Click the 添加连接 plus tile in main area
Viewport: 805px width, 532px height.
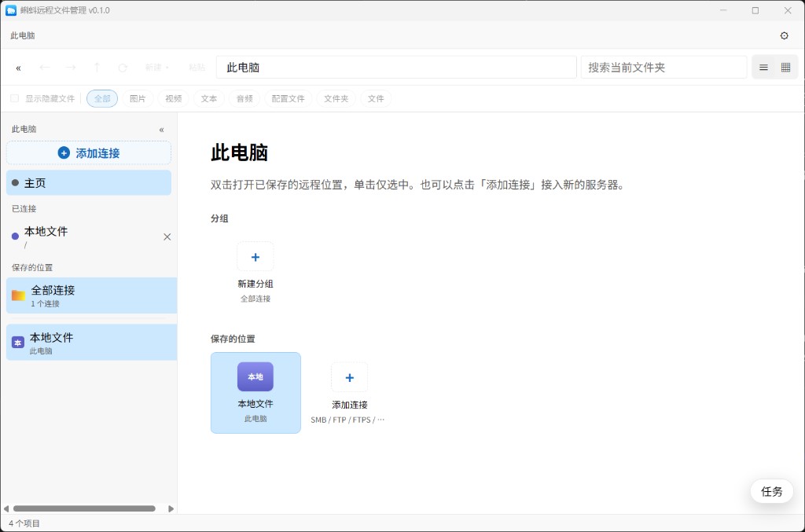tap(350, 377)
